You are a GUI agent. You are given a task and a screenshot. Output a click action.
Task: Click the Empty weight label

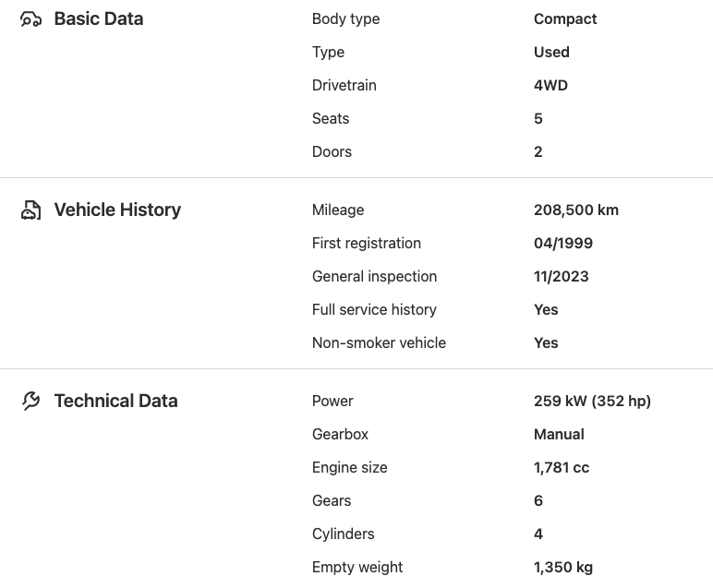click(x=357, y=568)
